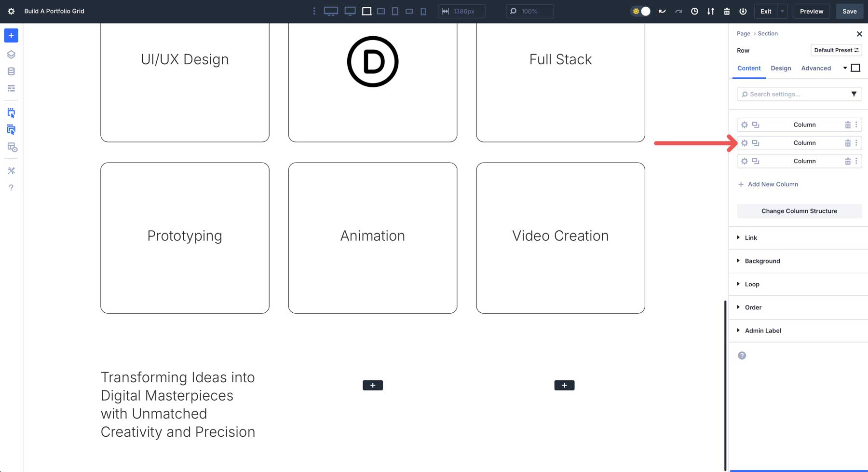Expand the Admin Label section

(762, 331)
